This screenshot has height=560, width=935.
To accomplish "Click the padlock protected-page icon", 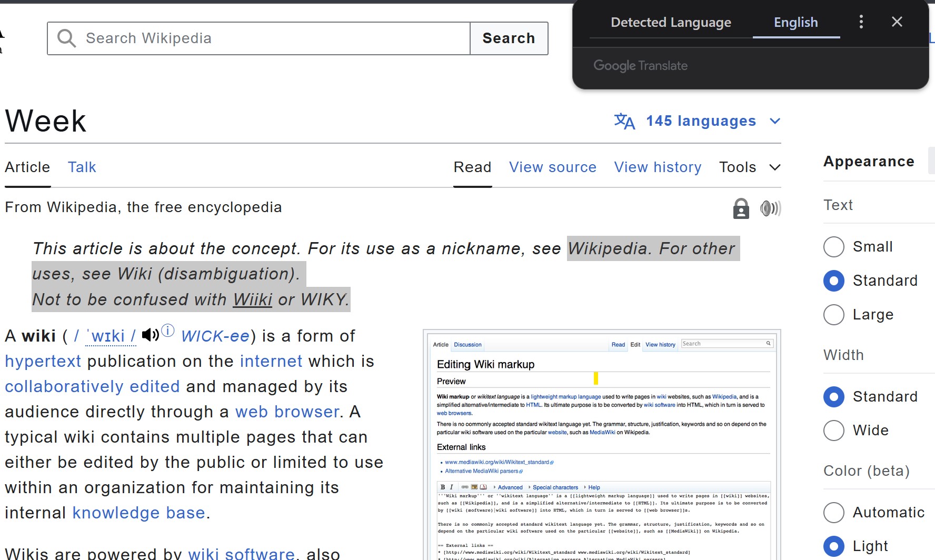I will (741, 208).
